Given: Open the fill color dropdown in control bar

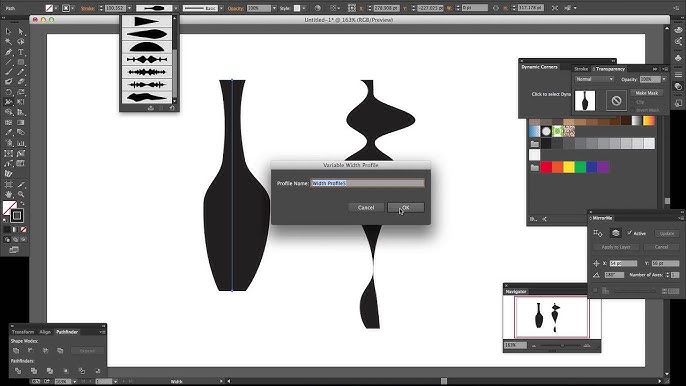Looking at the screenshot, I should point(56,8).
